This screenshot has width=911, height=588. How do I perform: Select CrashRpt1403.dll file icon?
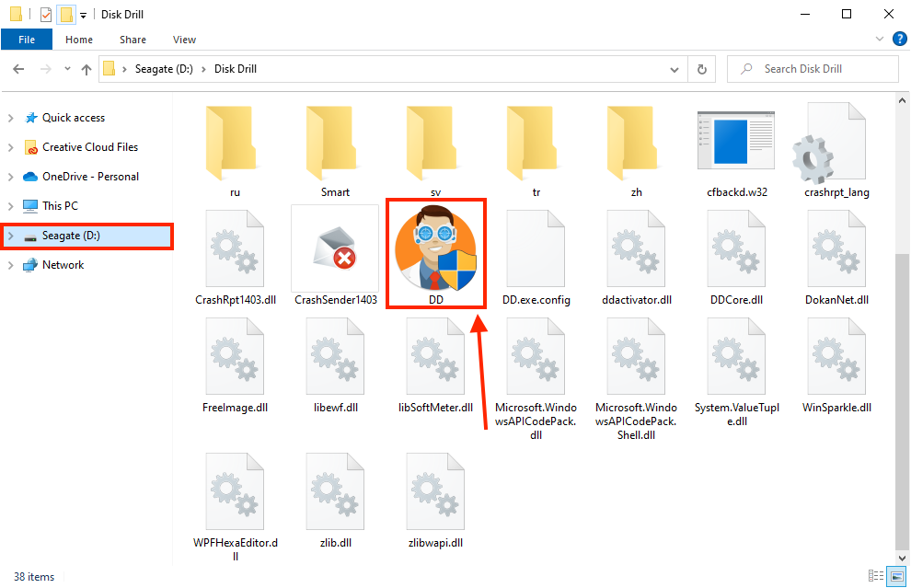point(235,250)
